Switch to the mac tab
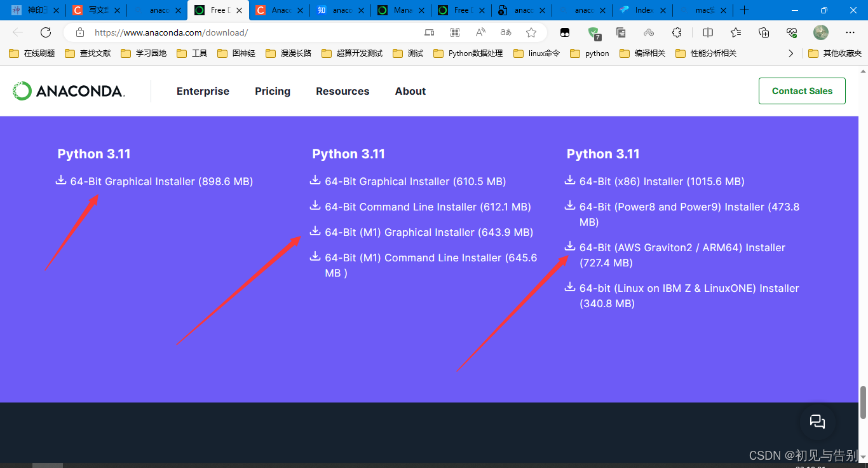The width and height of the screenshot is (868, 468). point(702,10)
